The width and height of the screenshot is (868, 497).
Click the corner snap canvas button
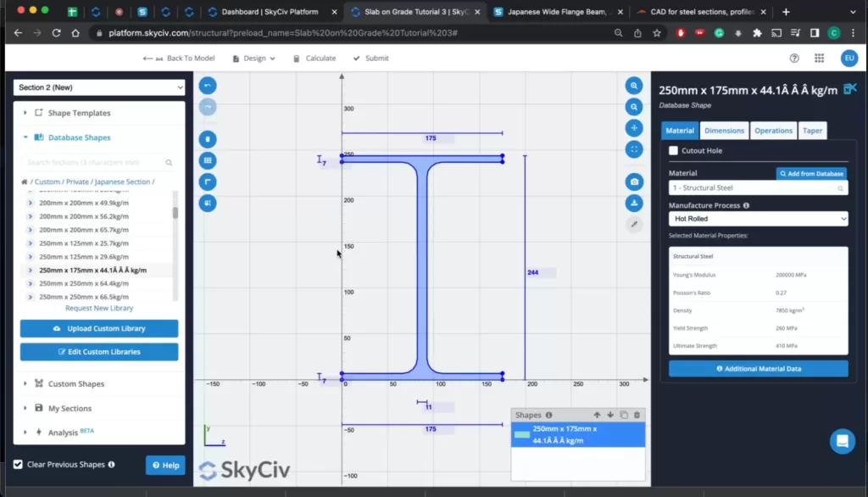coord(208,181)
